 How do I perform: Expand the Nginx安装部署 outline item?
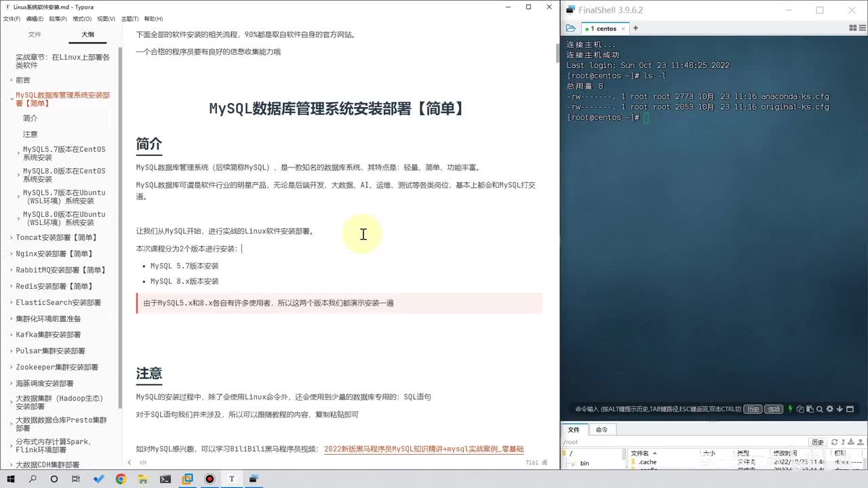pyautogui.click(x=10, y=253)
